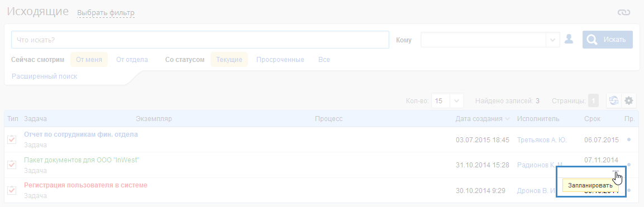The height and width of the screenshot is (207, 644).
Task: Open executor Дронов В. И.
Action: click(x=536, y=191)
